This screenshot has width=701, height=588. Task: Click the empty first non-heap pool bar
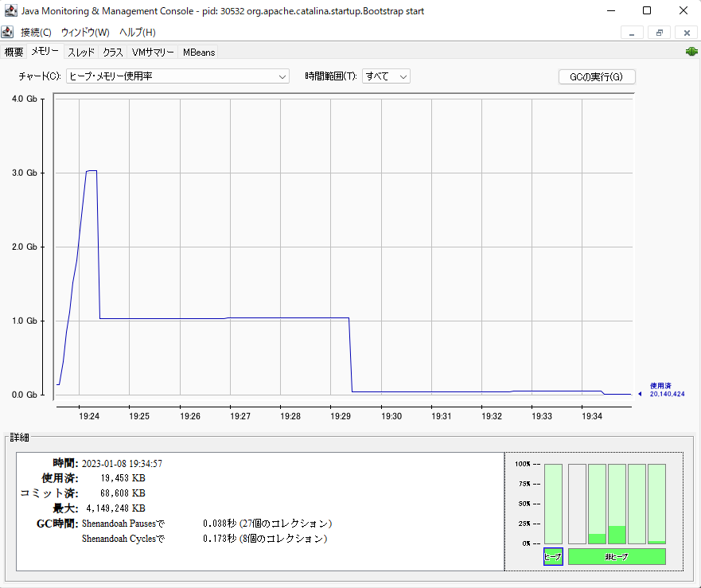tap(577, 504)
